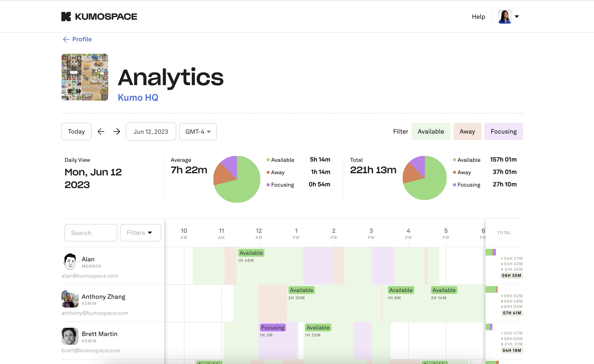Click the Available 157h 01m total value
594x364 pixels.
coord(503,160)
